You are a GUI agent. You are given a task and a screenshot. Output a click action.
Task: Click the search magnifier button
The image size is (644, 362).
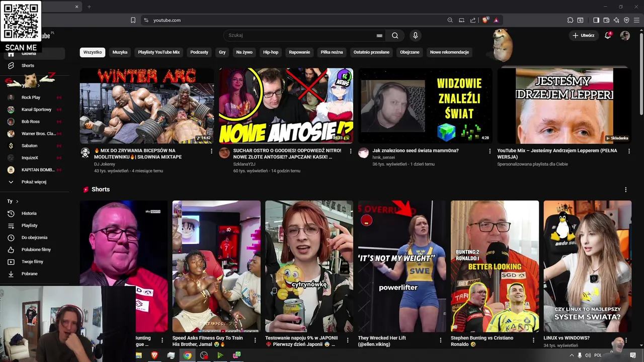click(x=395, y=35)
